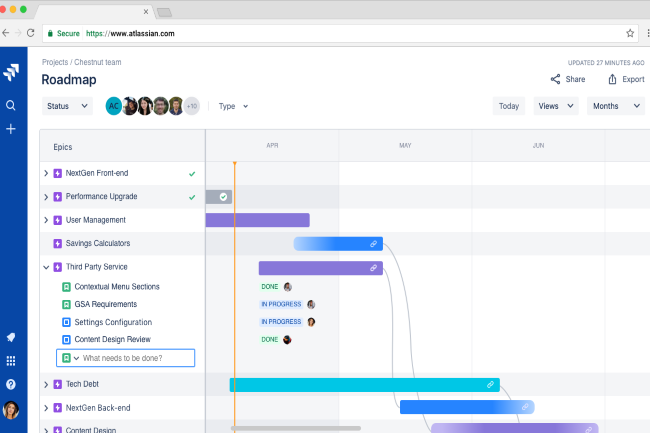The height and width of the screenshot is (433, 650).
Task: Open the Chestnut team breadcrumb link
Action: (98, 62)
